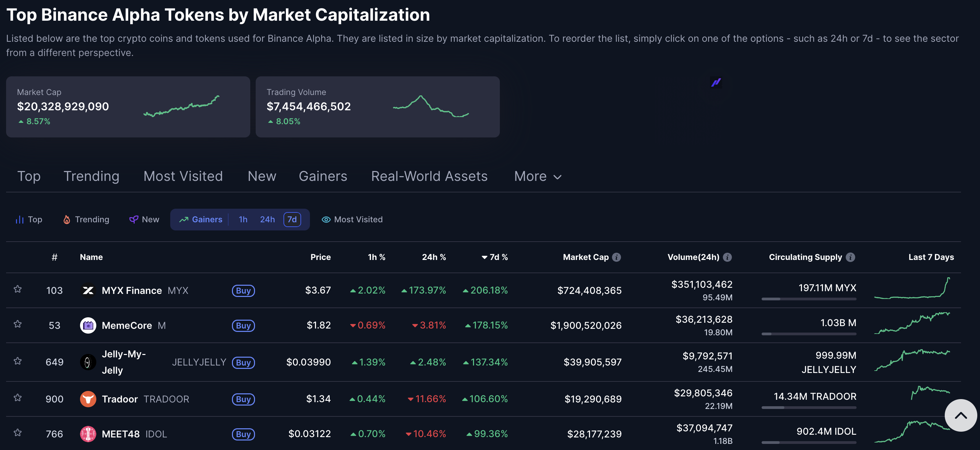This screenshot has height=450, width=980.
Task: Toggle the watchlist star for MemeCore
Action: coord(18,324)
